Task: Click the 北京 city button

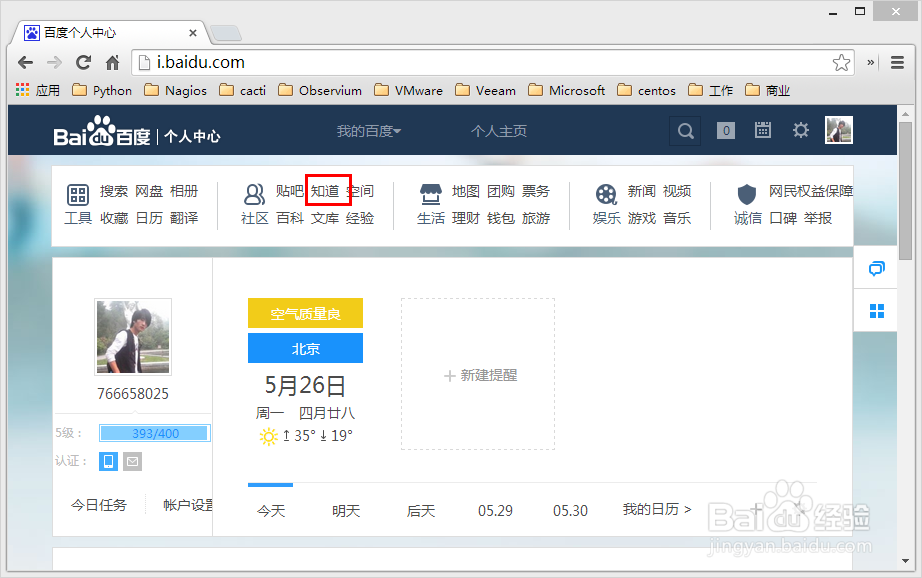Action: pos(305,348)
